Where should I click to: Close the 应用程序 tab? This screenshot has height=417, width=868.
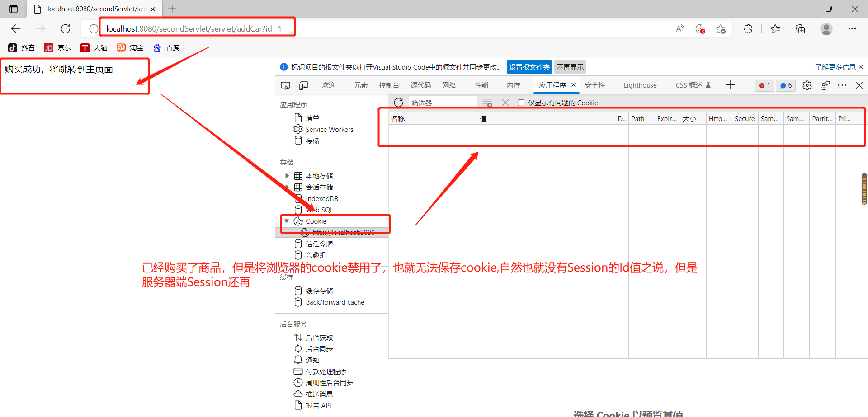pyautogui.click(x=573, y=85)
